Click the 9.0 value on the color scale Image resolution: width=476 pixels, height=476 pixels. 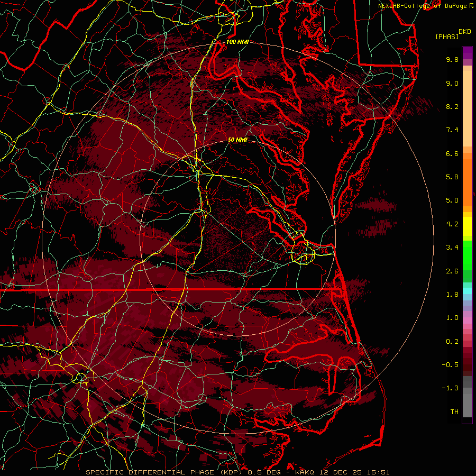tap(452, 83)
